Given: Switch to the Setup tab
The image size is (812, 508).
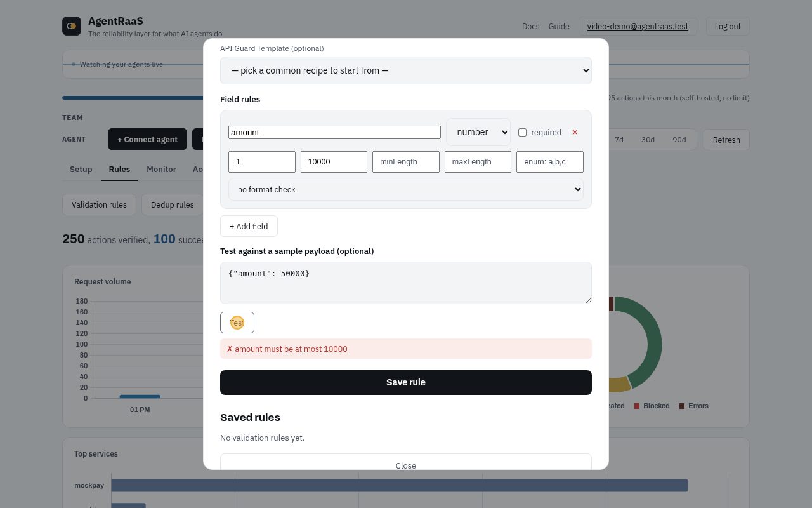Looking at the screenshot, I should (81, 169).
